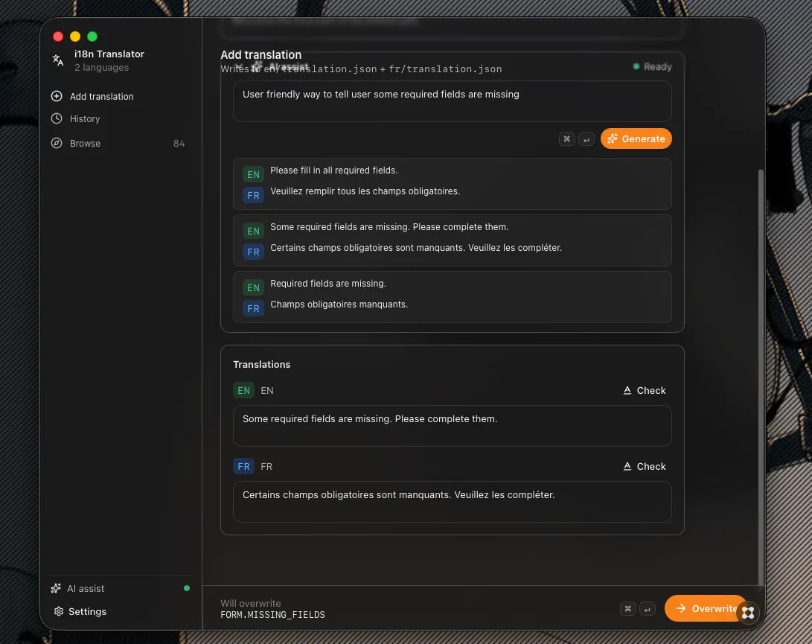Click the spell-check icon on EN Check

click(627, 391)
